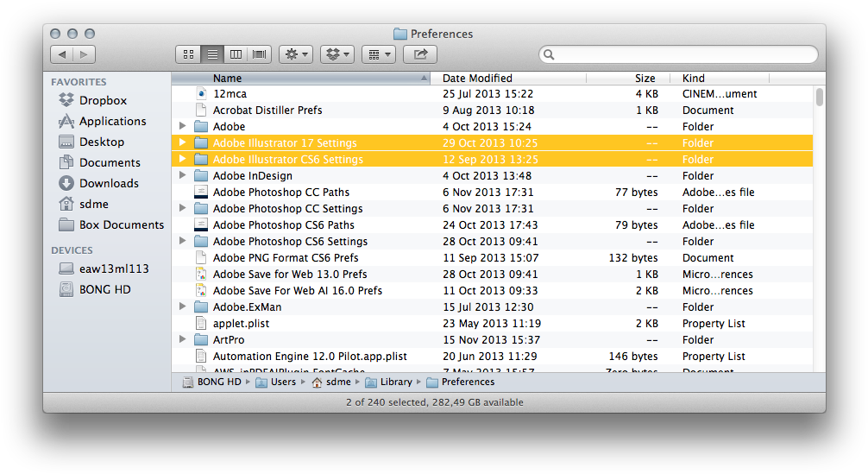Switch to column view
868x474 pixels.
(x=236, y=54)
